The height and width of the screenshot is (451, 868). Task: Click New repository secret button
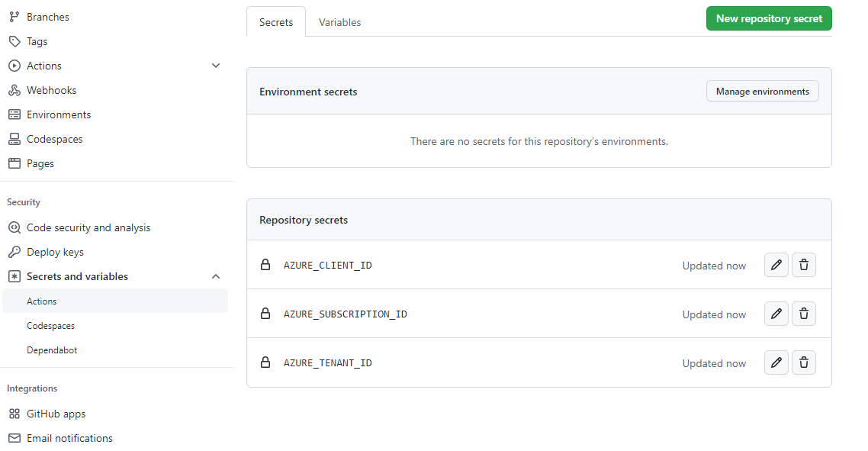click(x=769, y=18)
